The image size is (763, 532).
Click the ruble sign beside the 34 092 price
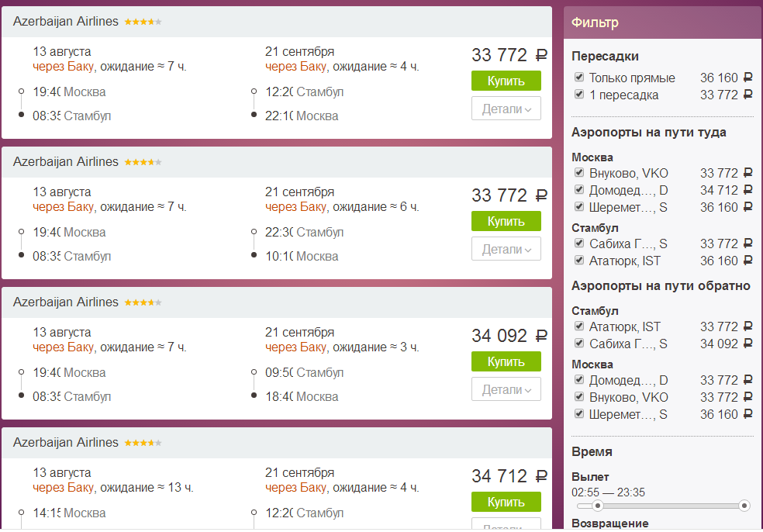tap(541, 336)
